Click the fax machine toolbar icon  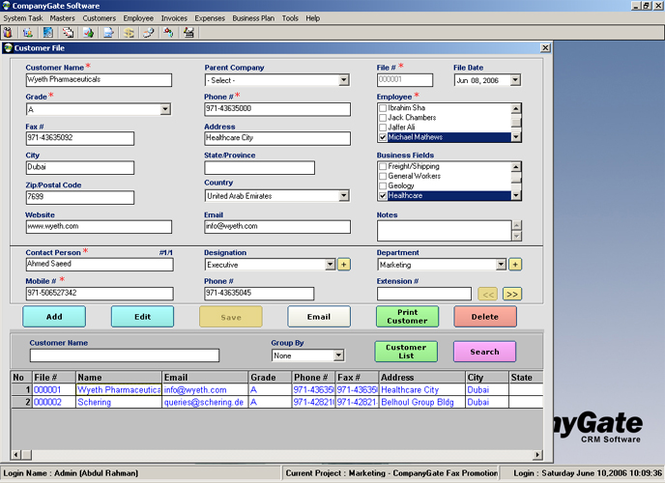189,32
